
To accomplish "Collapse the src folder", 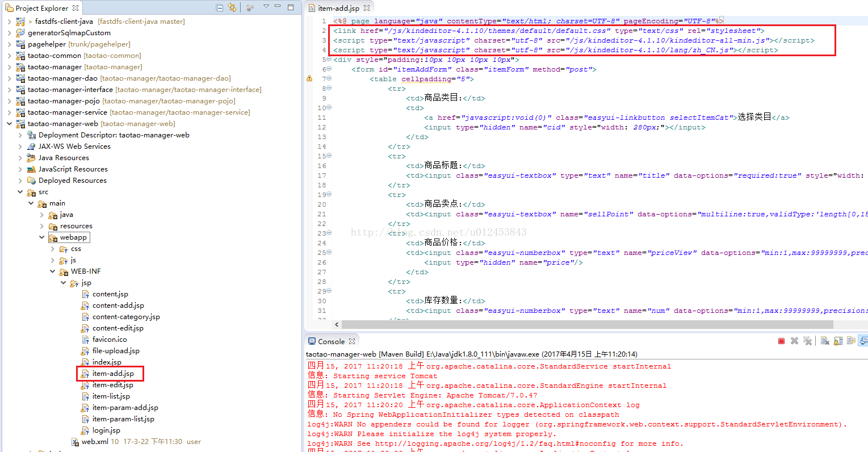I will (20, 192).
